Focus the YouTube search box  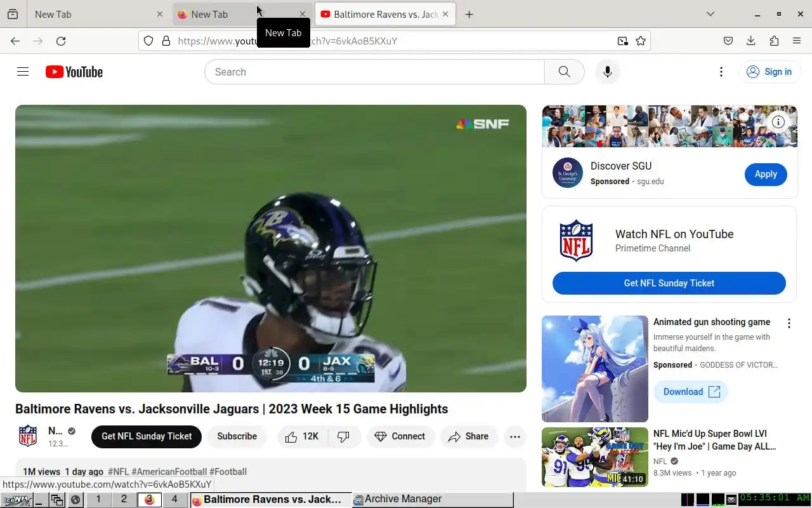(374, 72)
